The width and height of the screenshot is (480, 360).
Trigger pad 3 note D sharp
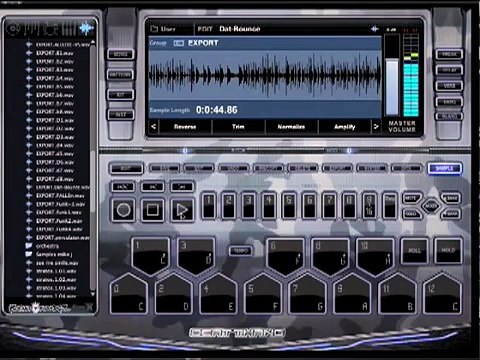[196, 255]
